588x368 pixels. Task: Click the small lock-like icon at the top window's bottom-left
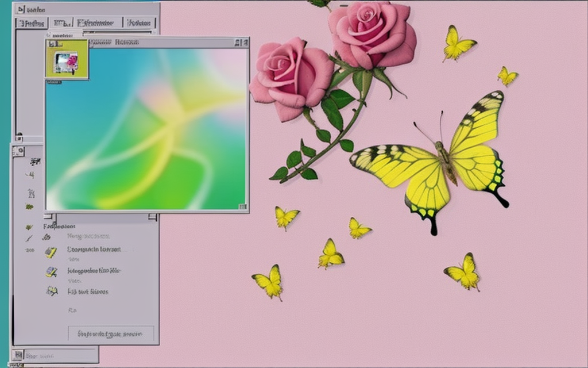pos(19,137)
